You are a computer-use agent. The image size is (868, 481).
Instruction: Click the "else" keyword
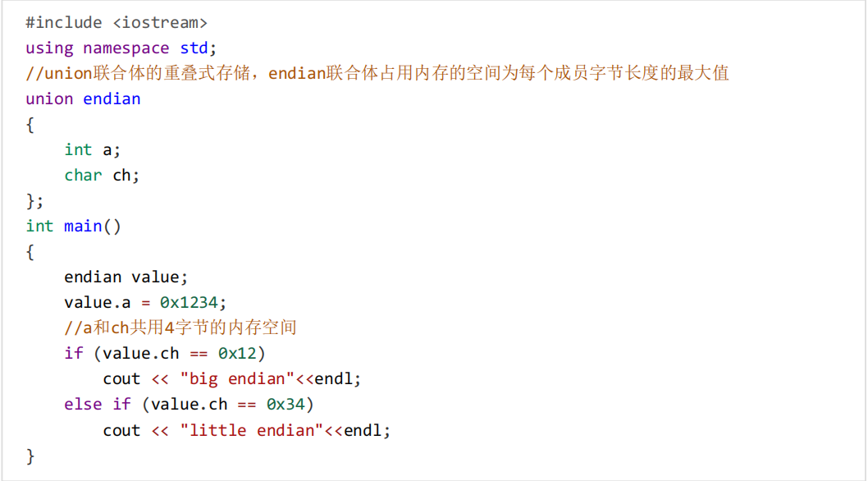coord(83,404)
